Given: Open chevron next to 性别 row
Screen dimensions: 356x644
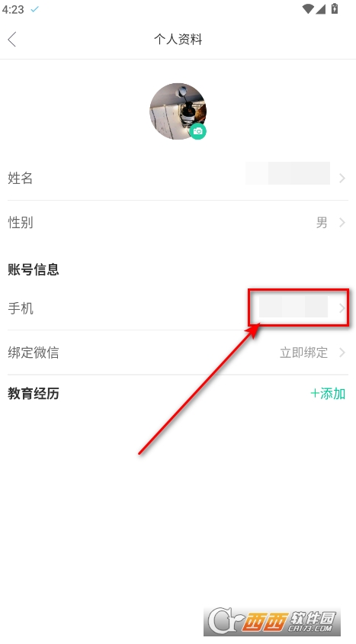Looking at the screenshot, I should 342,223.
